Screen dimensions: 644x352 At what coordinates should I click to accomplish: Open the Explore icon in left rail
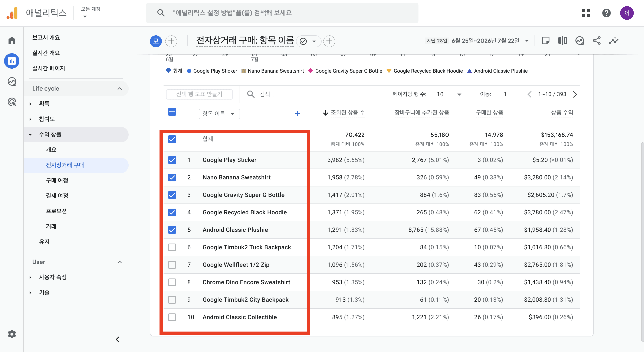(12, 82)
